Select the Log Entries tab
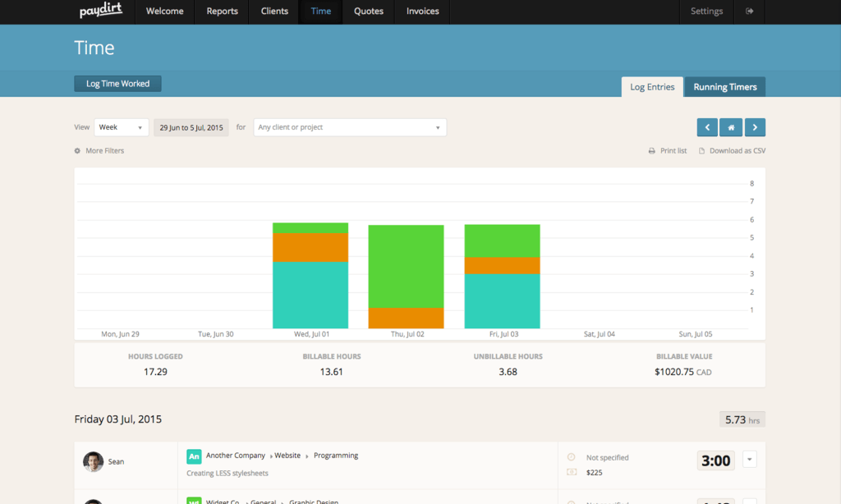 click(652, 87)
